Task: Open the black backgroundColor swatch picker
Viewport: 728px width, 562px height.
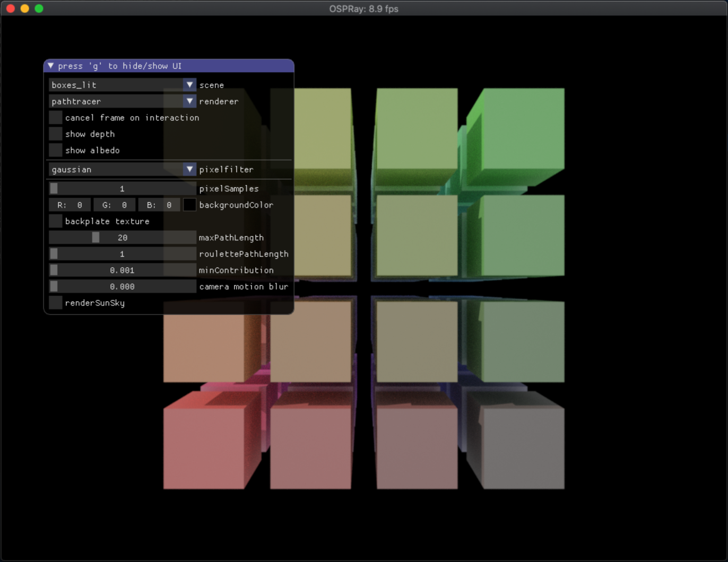Action: (x=189, y=205)
